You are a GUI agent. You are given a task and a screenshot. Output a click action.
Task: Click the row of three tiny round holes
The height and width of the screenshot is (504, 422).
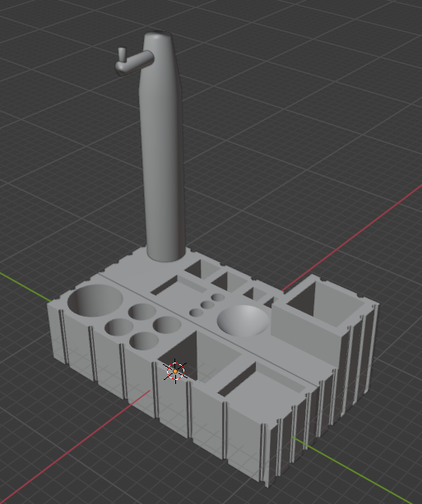coord(206,305)
